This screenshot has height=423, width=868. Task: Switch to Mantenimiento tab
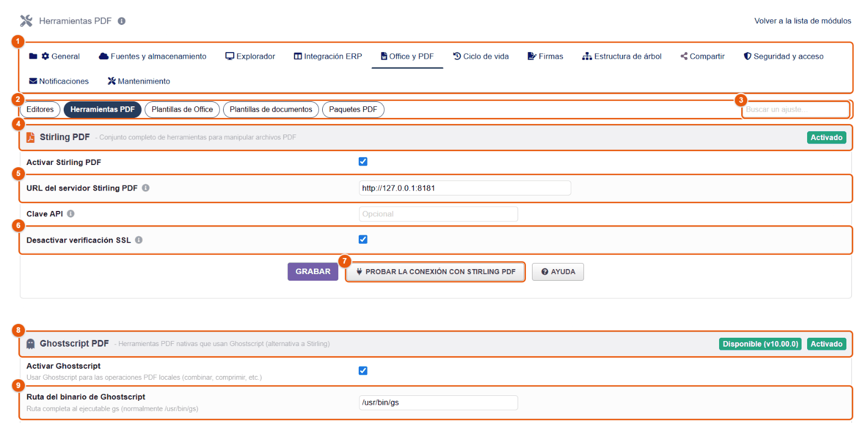138,81
